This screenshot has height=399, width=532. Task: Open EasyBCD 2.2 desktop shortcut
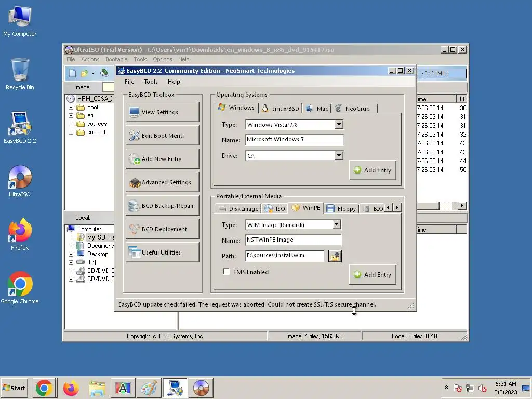pyautogui.click(x=20, y=128)
